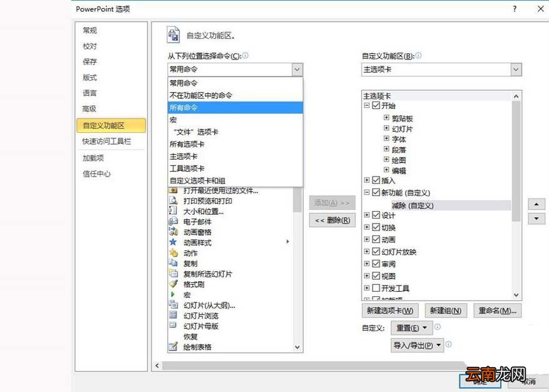
Task: Uncheck the 插入 tab checkbox
Action: pos(376,180)
